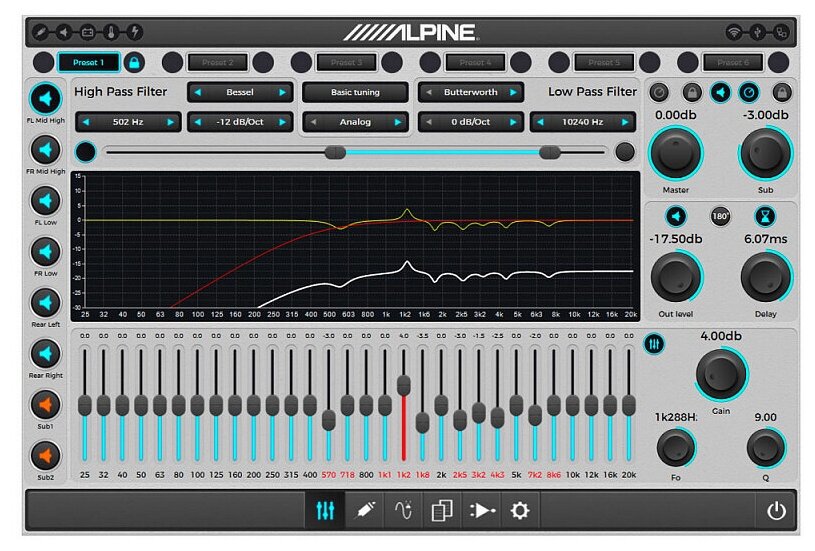The height and width of the screenshot is (551, 815).
Task: Click the USB status icon in header
Action: (x=757, y=32)
